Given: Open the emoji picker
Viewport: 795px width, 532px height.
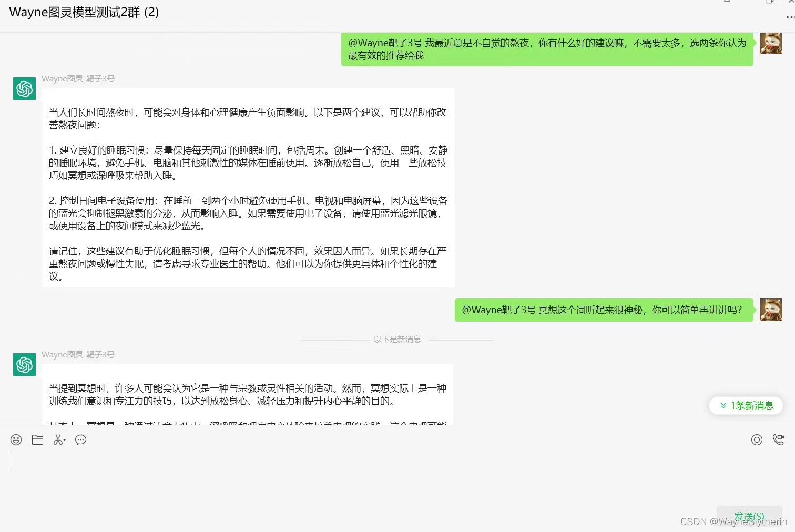Looking at the screenshot, I should (x=16, y=439).
